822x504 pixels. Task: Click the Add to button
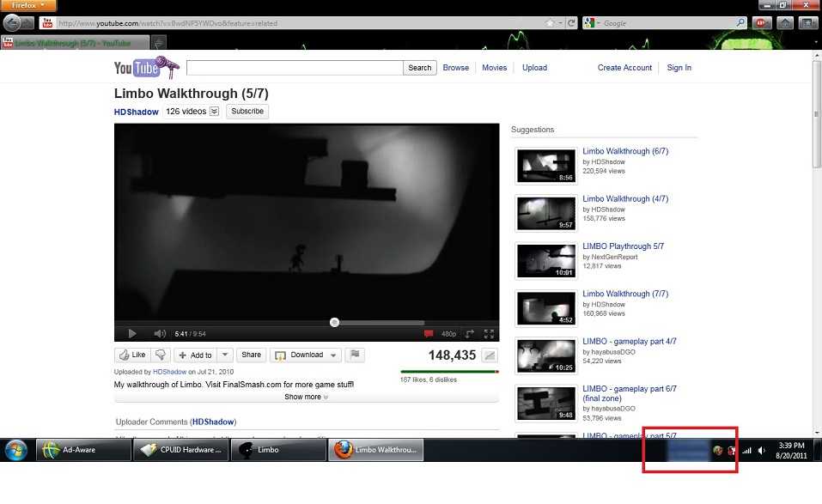click(196, 355)
